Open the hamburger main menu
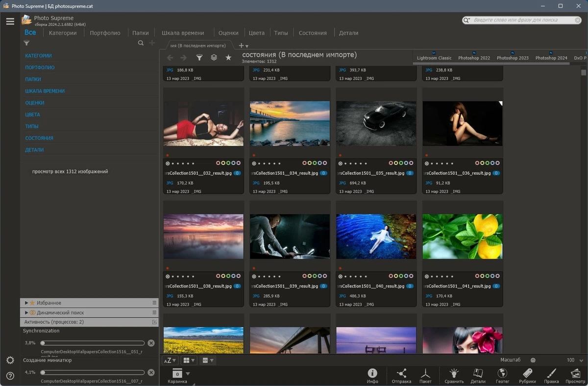 coord(10,21)
